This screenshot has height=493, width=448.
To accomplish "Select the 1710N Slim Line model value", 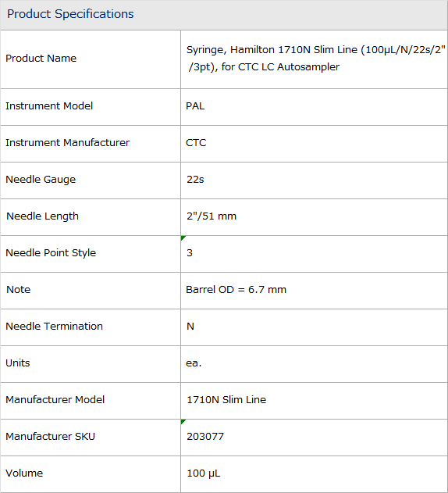I will (x=226, y=399).
